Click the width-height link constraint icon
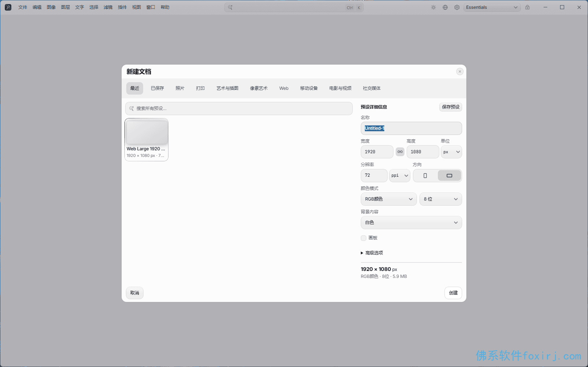This screenshot has height=367, width=588. [400, 152]
